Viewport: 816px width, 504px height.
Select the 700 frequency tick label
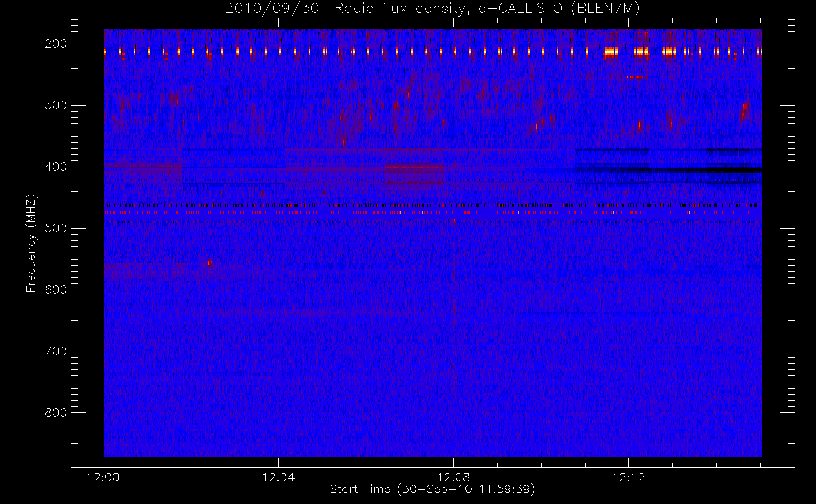tap(56, 351)
